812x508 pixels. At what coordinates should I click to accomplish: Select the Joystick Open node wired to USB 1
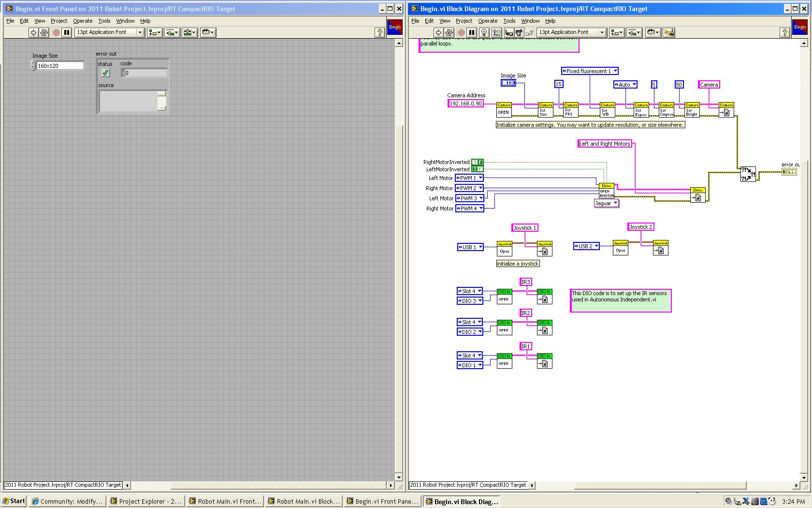pyautogui.click(x=504, y=248)
